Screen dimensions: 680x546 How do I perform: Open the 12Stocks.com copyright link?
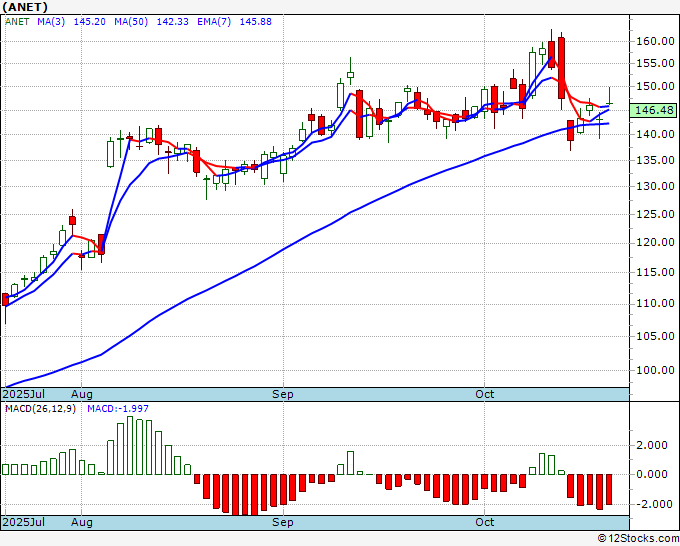[638, 539]
